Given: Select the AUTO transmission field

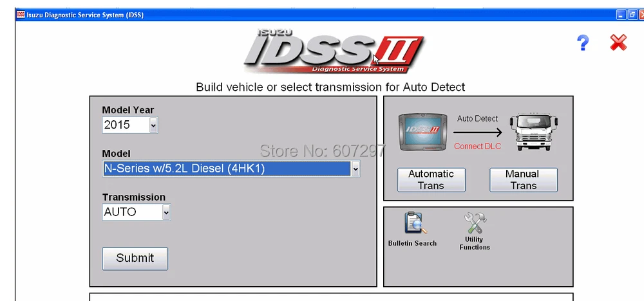Looking at the screenshot, I should [x=137, y=212].
